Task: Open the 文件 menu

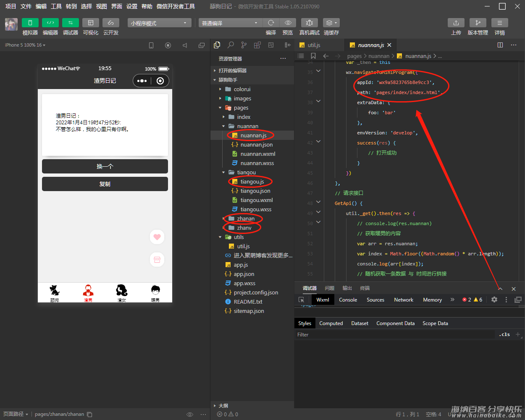Action: (x=26, y=6)
